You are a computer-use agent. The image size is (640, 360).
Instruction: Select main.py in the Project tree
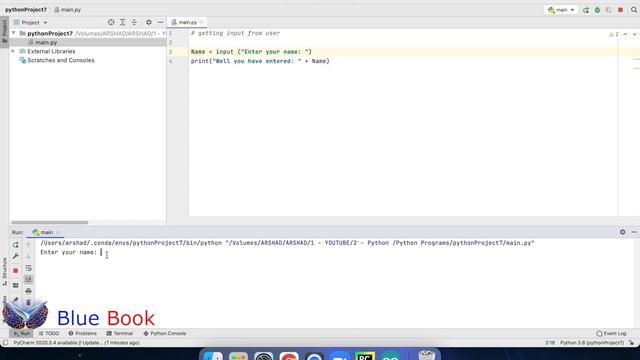[x=46, y=42]
